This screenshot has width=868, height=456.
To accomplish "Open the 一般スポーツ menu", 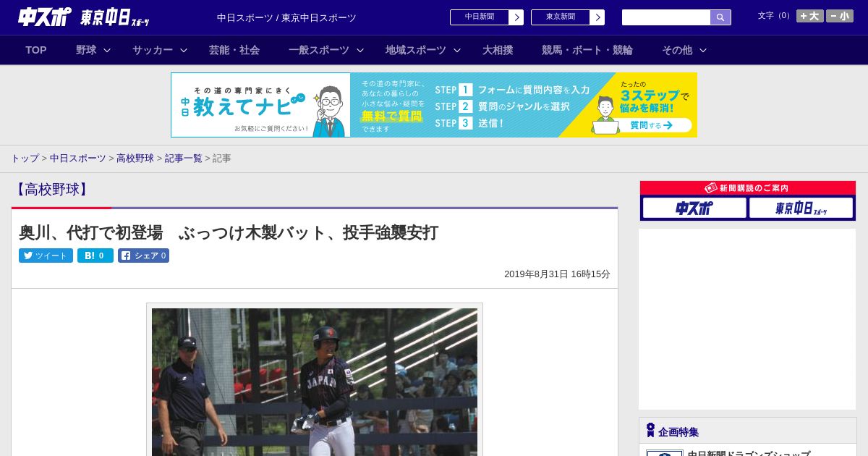I will [319, 50].
